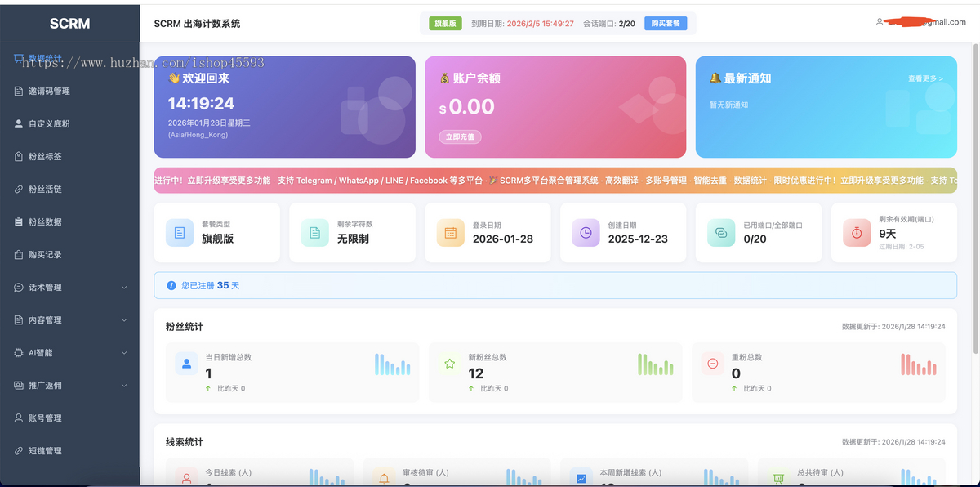
Task: Click the 14:19:24 clock in welcome card
Action: tap(201, 104)
